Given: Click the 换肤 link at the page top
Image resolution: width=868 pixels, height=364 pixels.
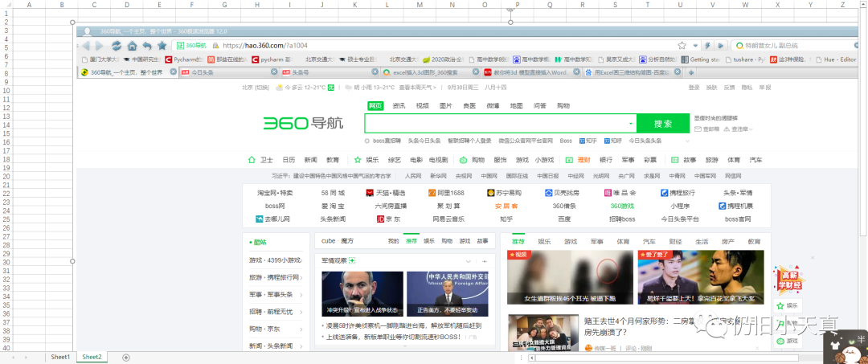Looking at the screenshot, I should click(712, 88).
